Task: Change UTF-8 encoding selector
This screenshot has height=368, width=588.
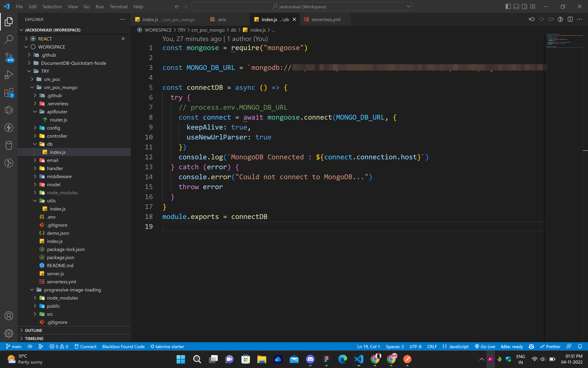Action: coord(415,346)
